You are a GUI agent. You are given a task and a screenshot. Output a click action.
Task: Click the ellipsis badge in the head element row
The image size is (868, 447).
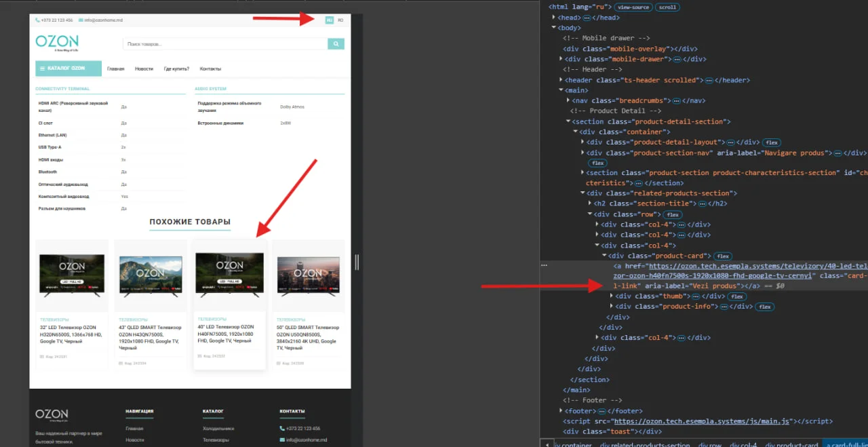click(x=587, y=18)
